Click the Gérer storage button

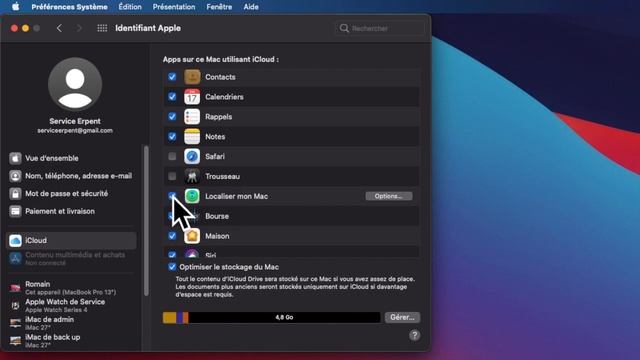402,317
